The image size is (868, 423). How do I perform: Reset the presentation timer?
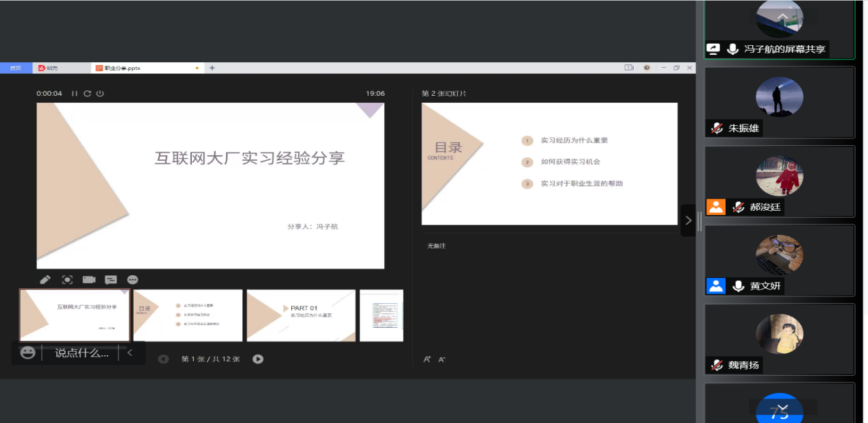(87, 93)
